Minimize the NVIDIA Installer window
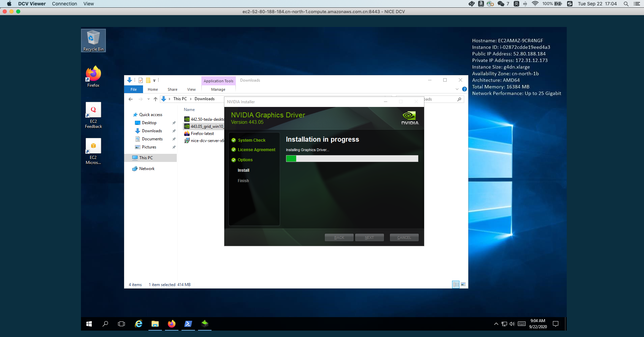644x337 pixels. [386, 102]
